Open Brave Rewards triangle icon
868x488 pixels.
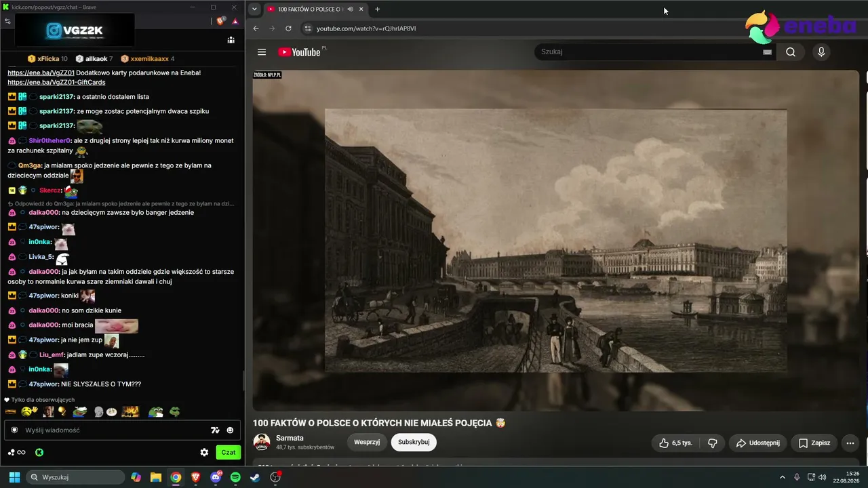(235, 21)
